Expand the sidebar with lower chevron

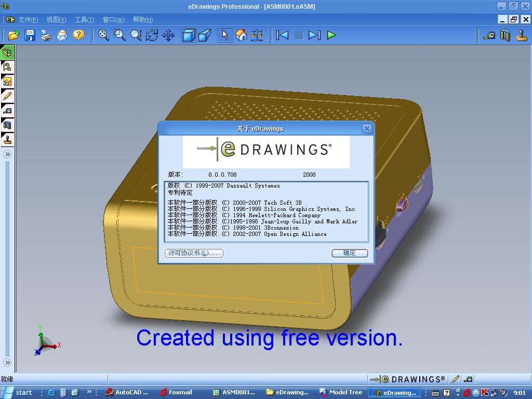[x=7, y=363]
